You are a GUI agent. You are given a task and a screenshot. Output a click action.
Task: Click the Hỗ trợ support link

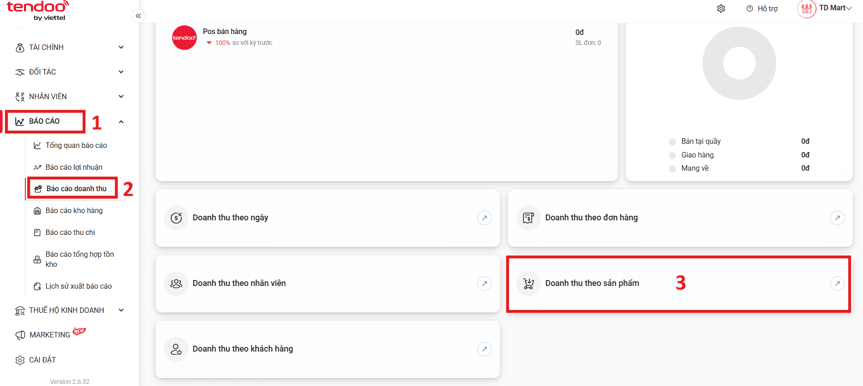click(x=757, y=9)
